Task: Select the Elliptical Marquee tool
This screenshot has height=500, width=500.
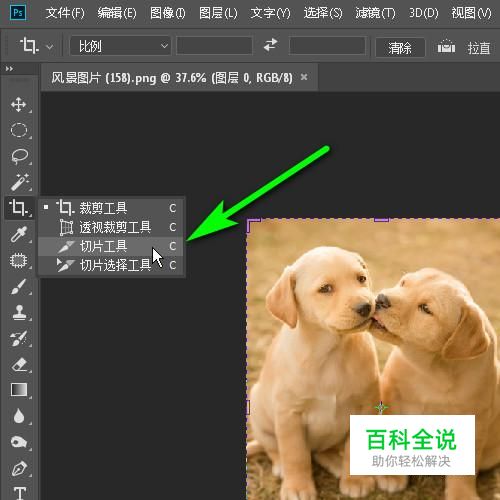Action: click(19, 130)
